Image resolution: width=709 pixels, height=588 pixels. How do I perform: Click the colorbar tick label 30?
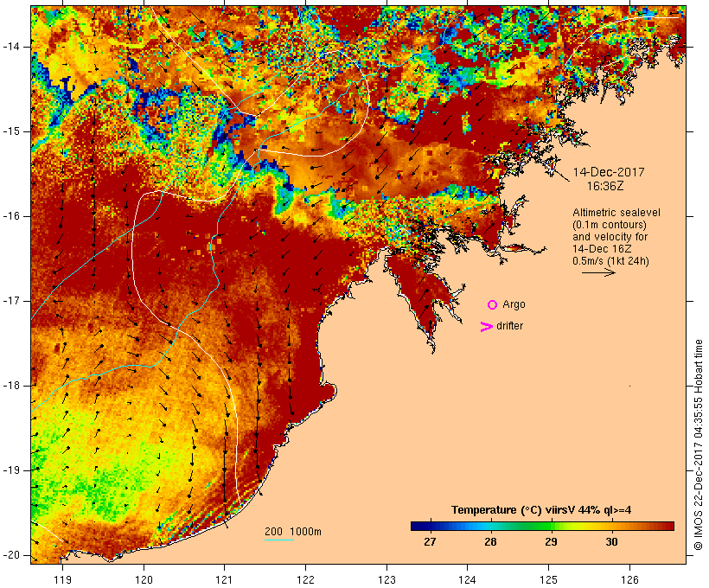[x=612, y=542]
